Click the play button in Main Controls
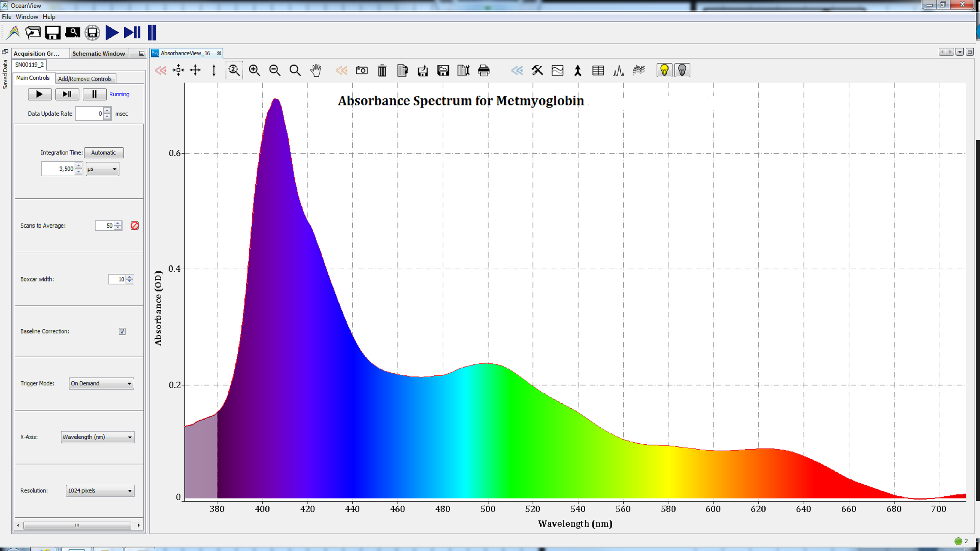 pyautogui.click(x=40, y=94)
